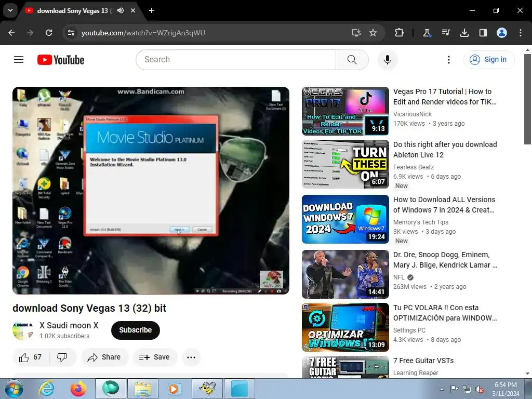Launch Firefox from the taskbar
Screen dimensions: 532x399
(78, 389)
